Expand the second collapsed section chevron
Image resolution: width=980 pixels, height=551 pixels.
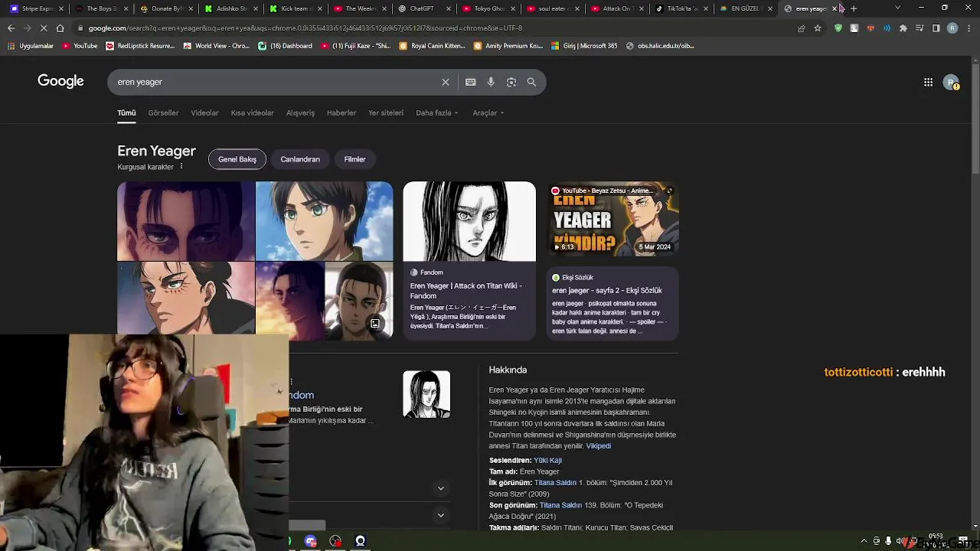point(441,516)
